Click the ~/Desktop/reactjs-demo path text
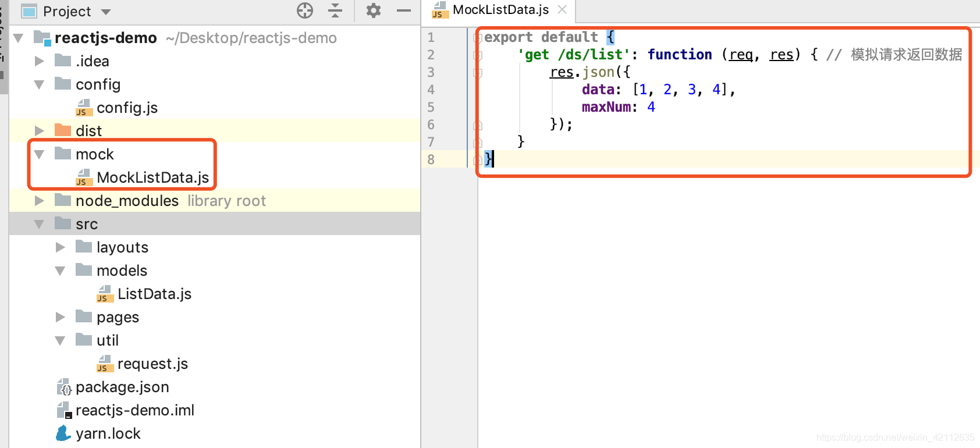The height and width of the screenshot is (448, 980). pos(251,38)
